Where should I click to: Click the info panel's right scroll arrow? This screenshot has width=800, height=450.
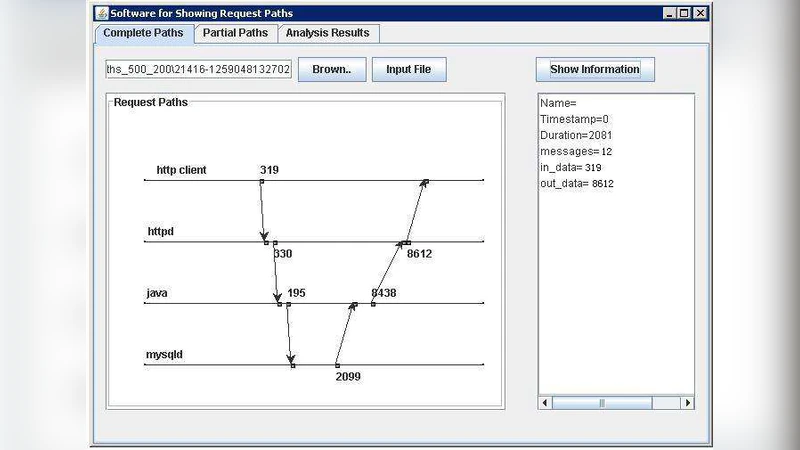[688, 403]
